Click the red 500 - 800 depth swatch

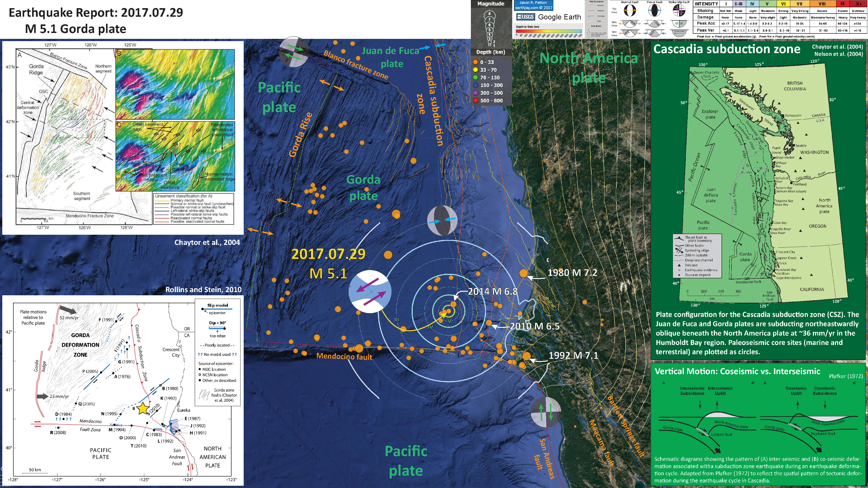click(x=475, y=100)
